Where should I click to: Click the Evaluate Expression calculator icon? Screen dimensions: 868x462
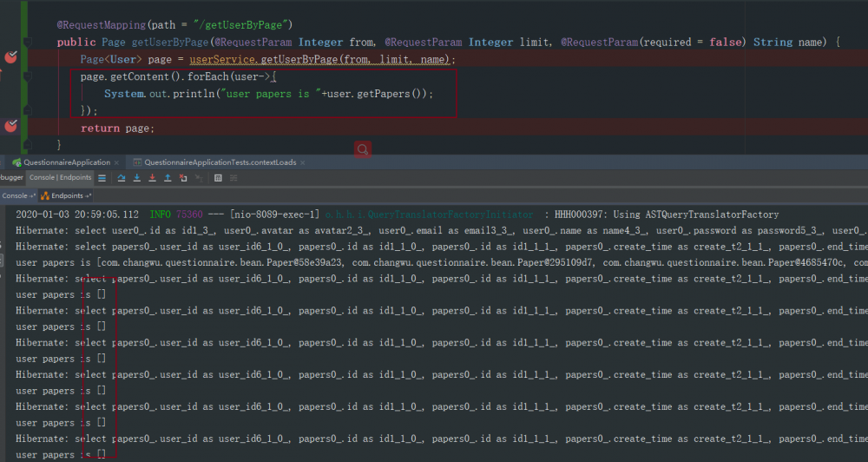(x=218, y=178)
